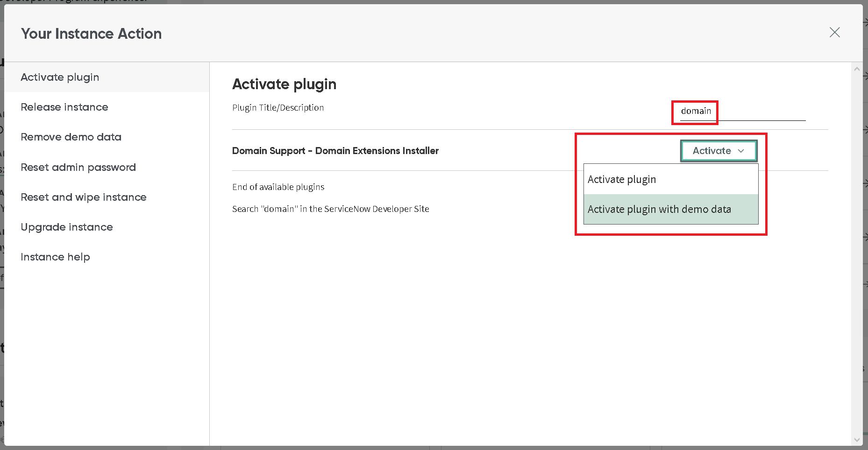
Task: Select Activate plugin in the sidebar
Action: click(60, 77)
